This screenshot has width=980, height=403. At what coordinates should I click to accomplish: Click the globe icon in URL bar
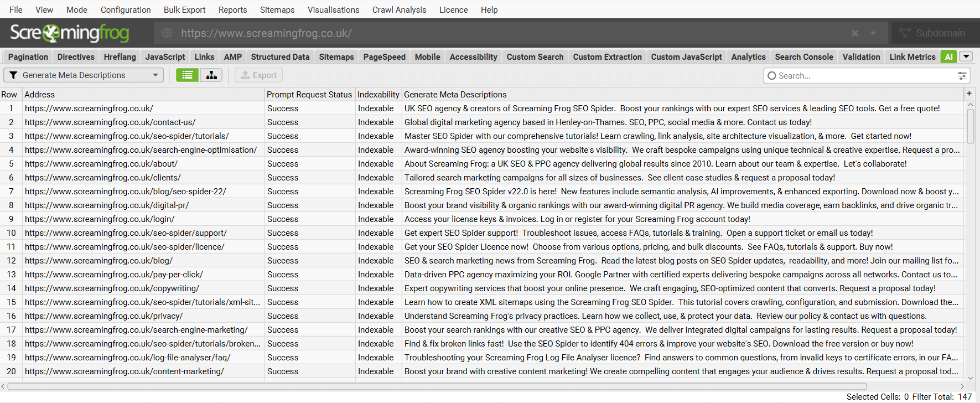point(167,33)
